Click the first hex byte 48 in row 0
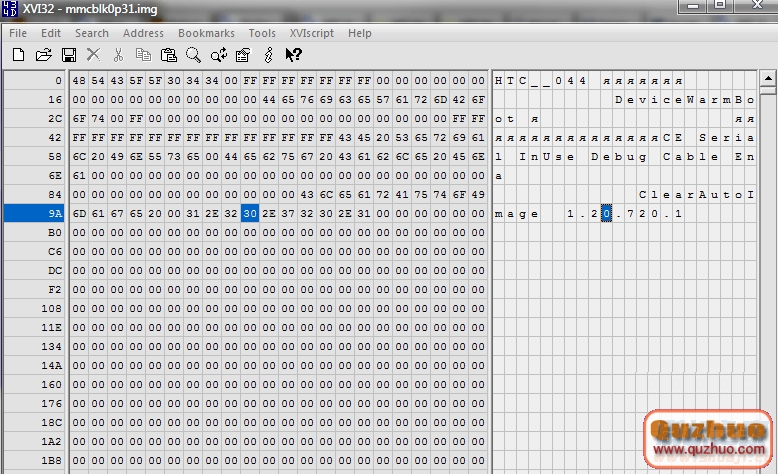Viewport: 778px width, 474px height. tap(79, 80)
